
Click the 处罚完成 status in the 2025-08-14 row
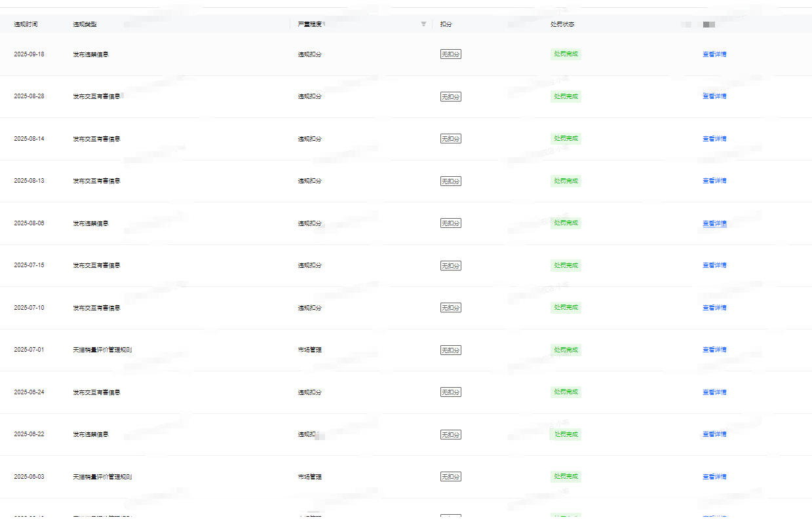566,139
